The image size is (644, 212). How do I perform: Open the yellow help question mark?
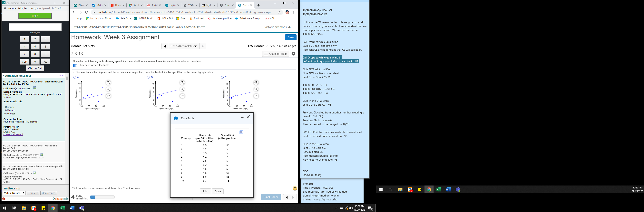click(295, 188)
